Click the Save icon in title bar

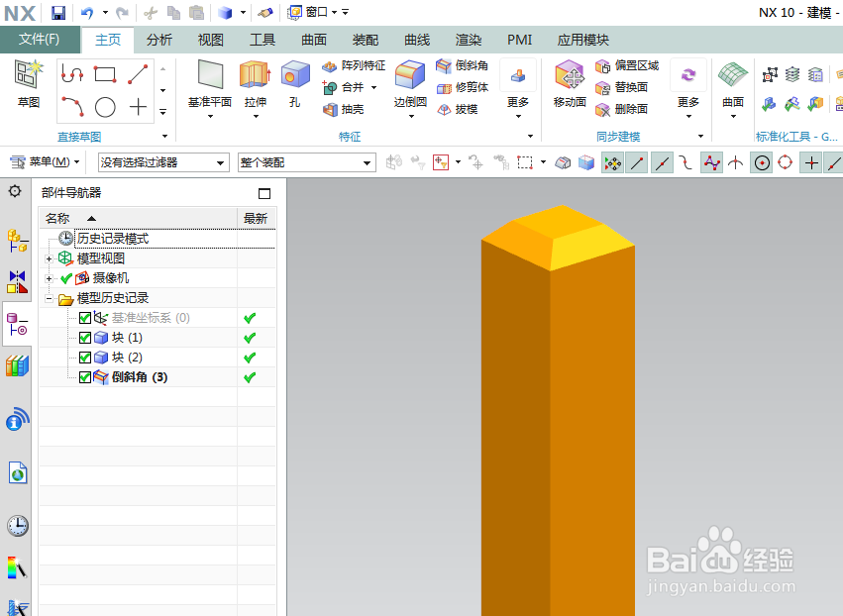point(58,12)
